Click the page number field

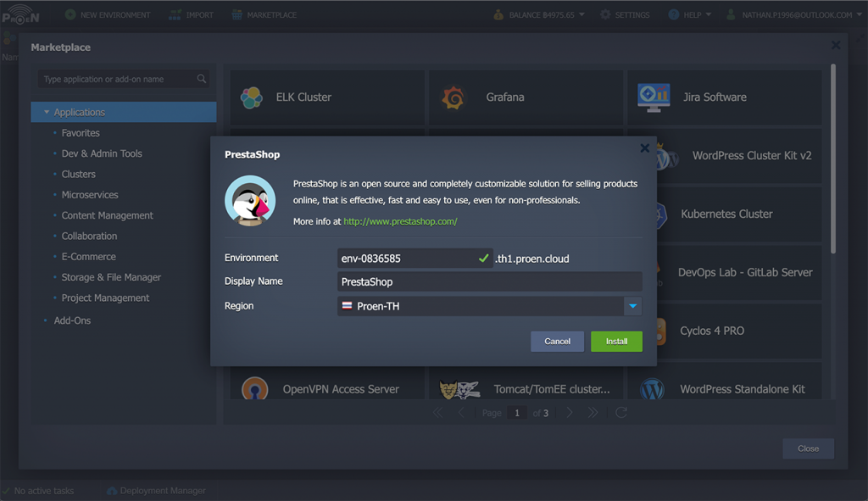point(517,413)
